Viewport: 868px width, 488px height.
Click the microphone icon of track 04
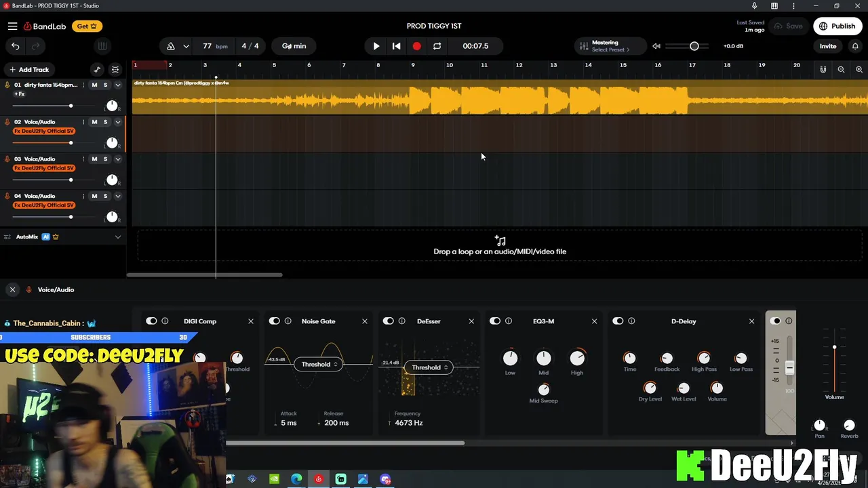[7, 196]
